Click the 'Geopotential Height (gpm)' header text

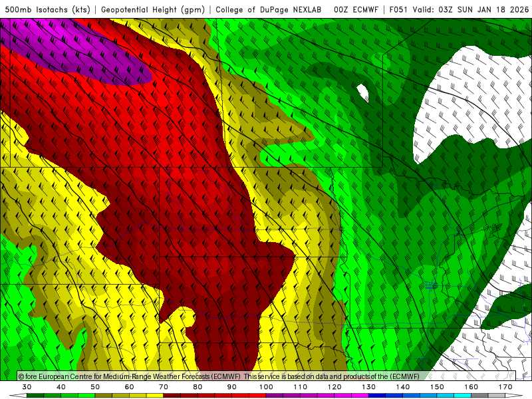pyautogui.click(x=153, y=9)
